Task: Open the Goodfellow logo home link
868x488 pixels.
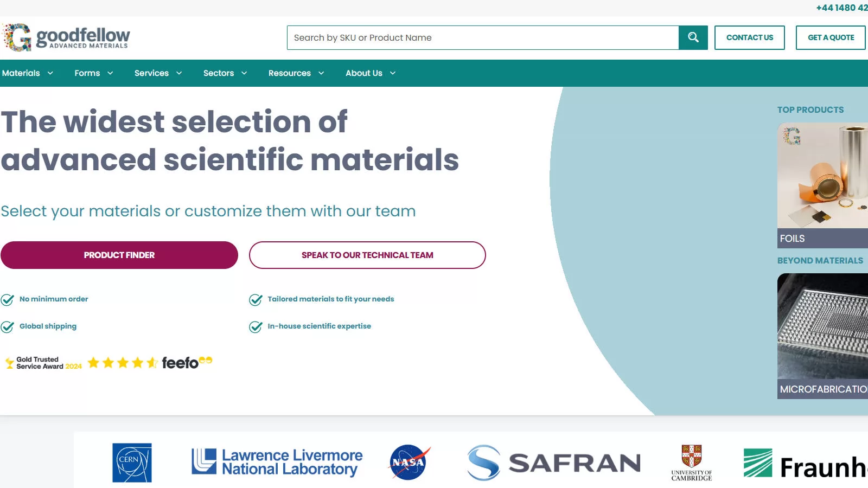Action: point(66,37)
